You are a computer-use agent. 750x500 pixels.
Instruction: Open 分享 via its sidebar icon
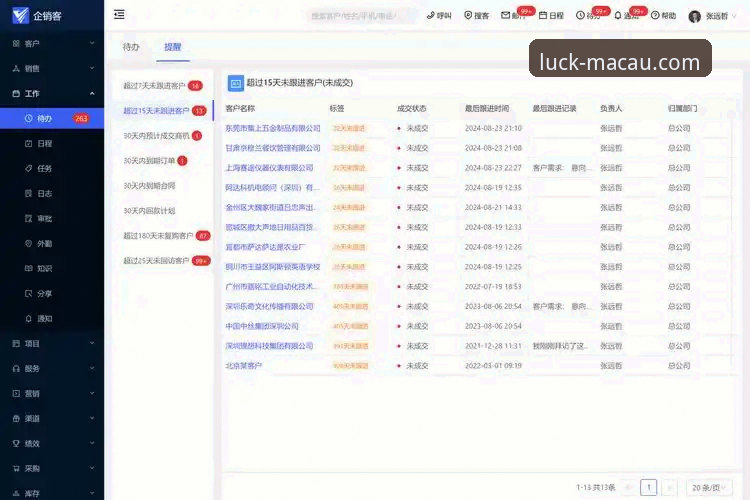[28, 293]
